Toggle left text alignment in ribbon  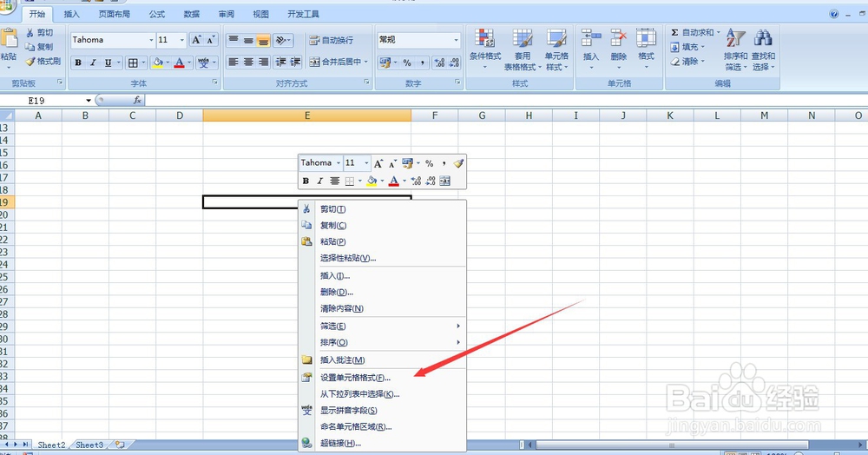[x=233, y=62]
